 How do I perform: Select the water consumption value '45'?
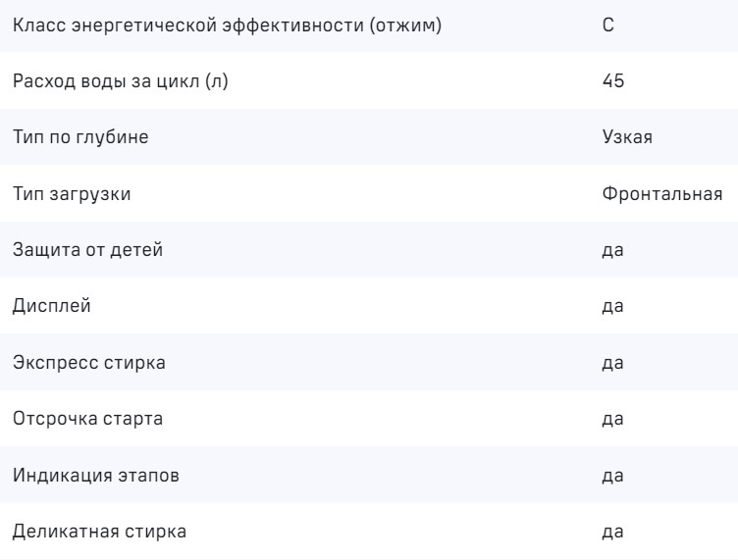613,80
